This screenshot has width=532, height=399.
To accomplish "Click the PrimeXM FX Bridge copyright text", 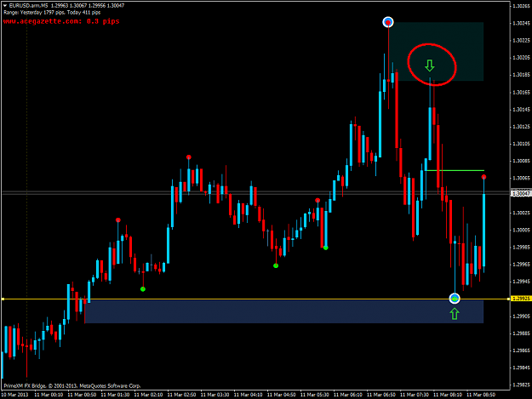I will (x=72, y=385).
